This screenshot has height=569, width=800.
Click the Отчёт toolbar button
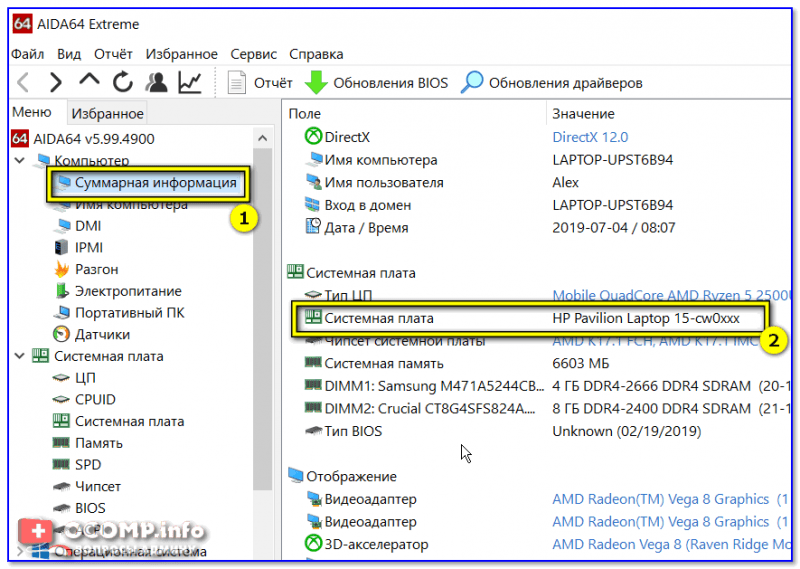click(260, 83)
